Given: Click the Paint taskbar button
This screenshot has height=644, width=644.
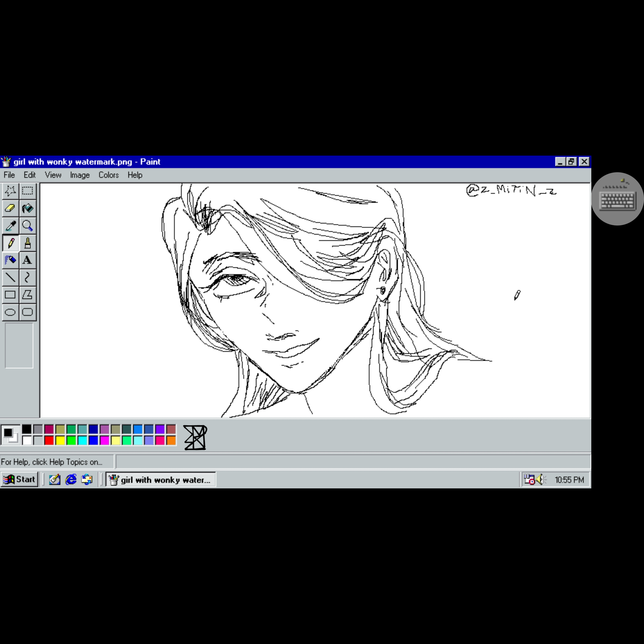Looking at the screenshot, I should click(161, 480).
